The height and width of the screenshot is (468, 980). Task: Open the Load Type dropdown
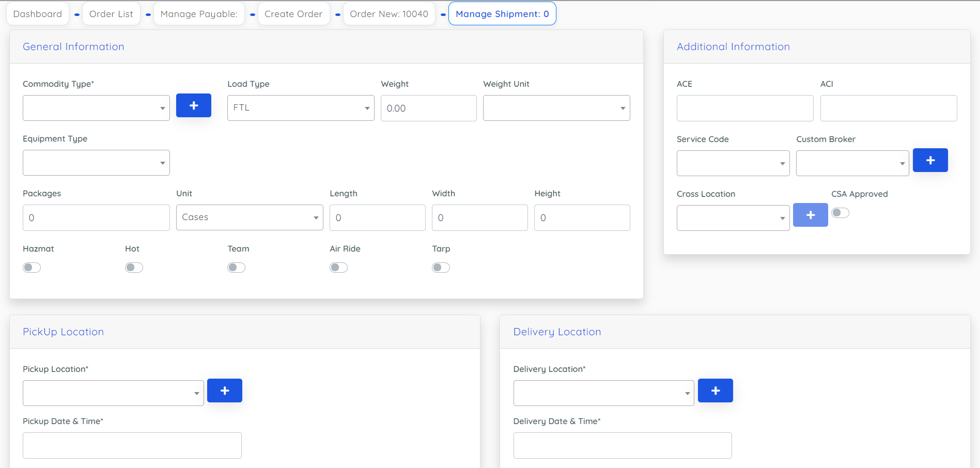tap(300, 108)
